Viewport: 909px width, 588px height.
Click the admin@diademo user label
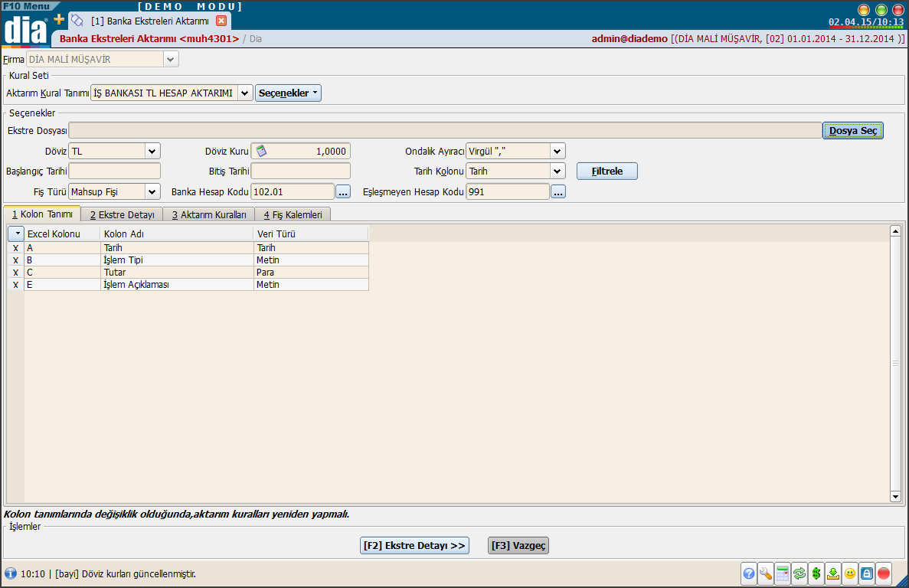[629, 39]
